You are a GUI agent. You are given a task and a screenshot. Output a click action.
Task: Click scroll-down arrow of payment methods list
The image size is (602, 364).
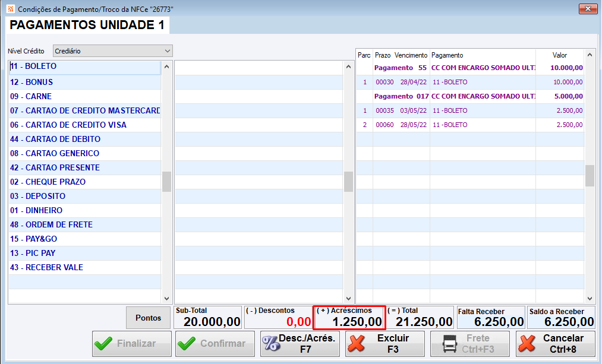coord(166,299)
